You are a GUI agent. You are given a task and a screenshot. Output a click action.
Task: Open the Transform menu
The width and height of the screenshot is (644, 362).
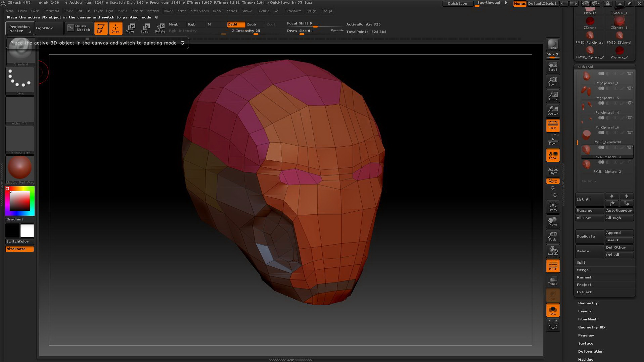[x=293, y=11]
